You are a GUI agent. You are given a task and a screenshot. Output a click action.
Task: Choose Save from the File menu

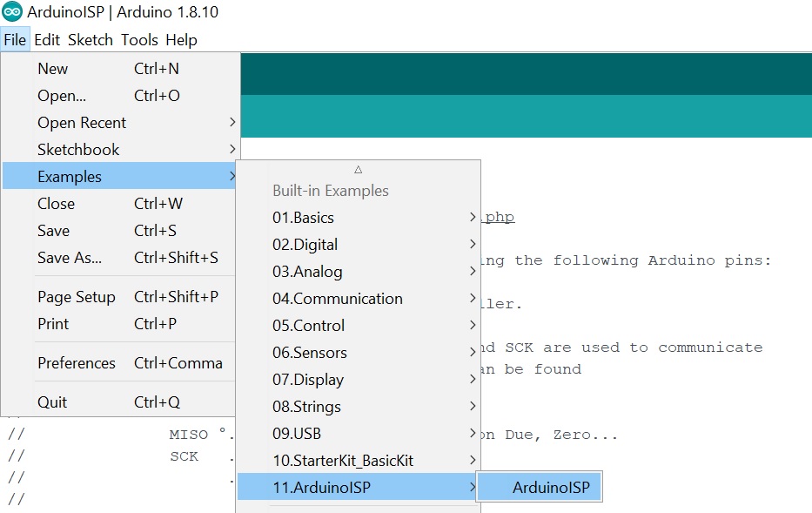119,230
